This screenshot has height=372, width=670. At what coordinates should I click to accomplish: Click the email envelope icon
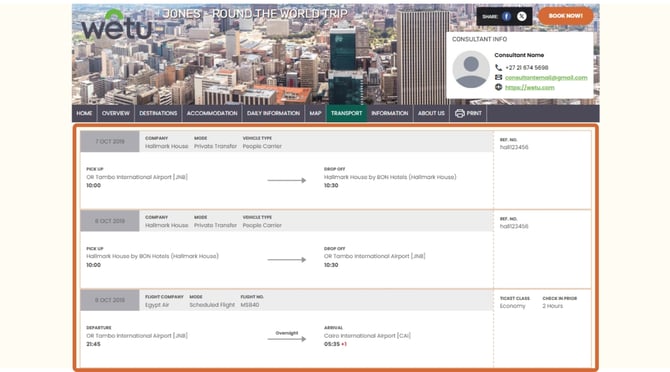498,77
